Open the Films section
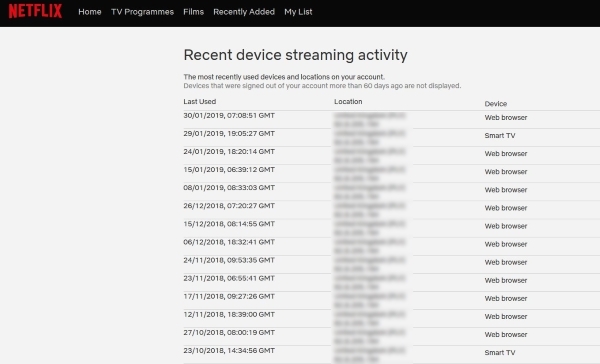This screenshot has width=600, height=364. click(x=193, y=12)
